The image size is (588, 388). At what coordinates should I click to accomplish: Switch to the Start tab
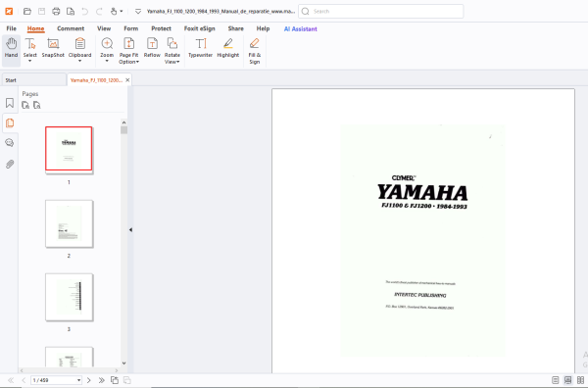click(x=33, y=79)
